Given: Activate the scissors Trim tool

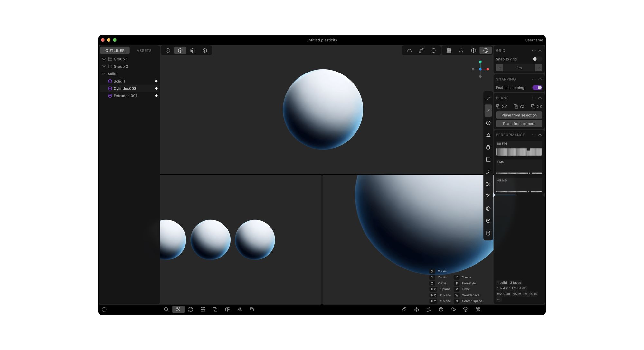Looking at the screenshot, I should click(488, 184).
